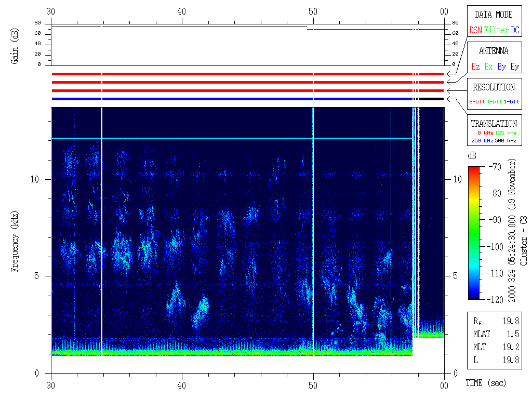Click the red Ez antenna label
Viewport: 532px width, 399px height.
475,66
